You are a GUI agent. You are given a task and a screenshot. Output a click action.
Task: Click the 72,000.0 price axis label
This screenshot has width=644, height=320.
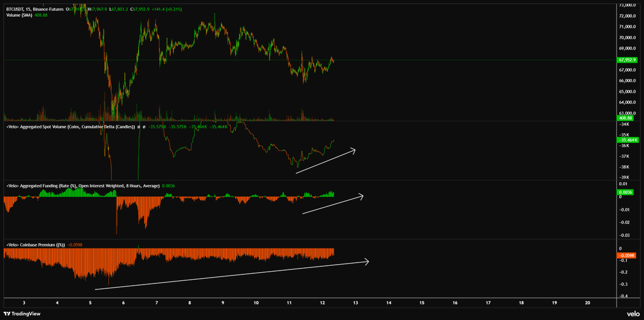pos(627,16)
